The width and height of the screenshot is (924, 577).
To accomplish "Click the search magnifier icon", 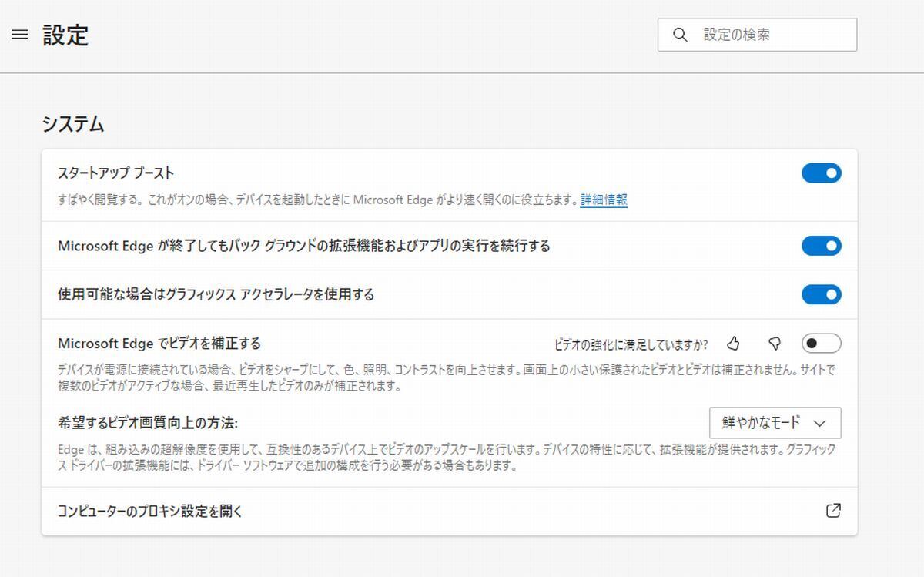I will point(680,35).
